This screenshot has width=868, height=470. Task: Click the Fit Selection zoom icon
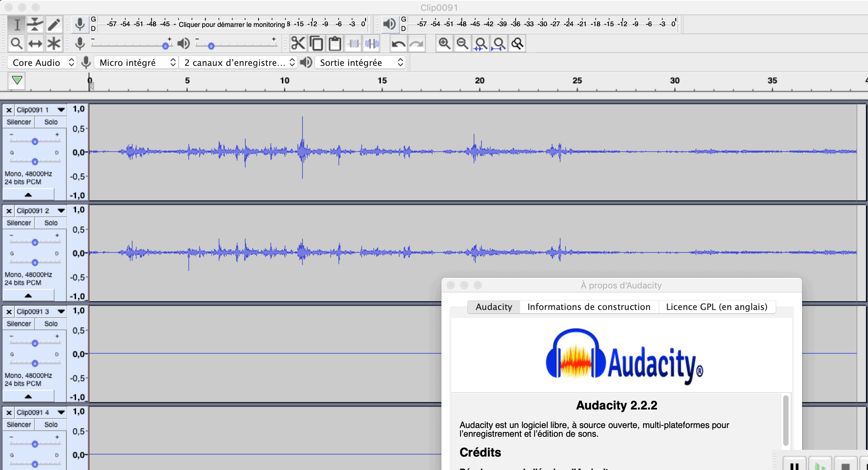point(481,43)
